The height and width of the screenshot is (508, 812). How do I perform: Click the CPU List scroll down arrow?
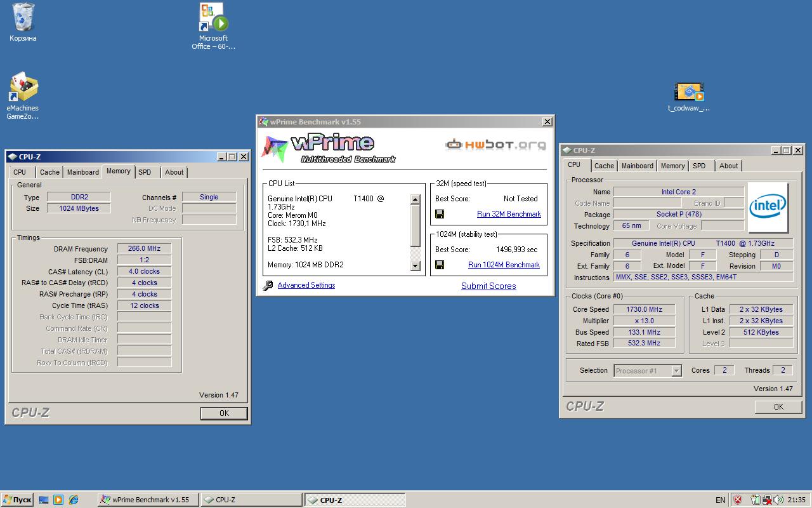(x=416, y=266)
